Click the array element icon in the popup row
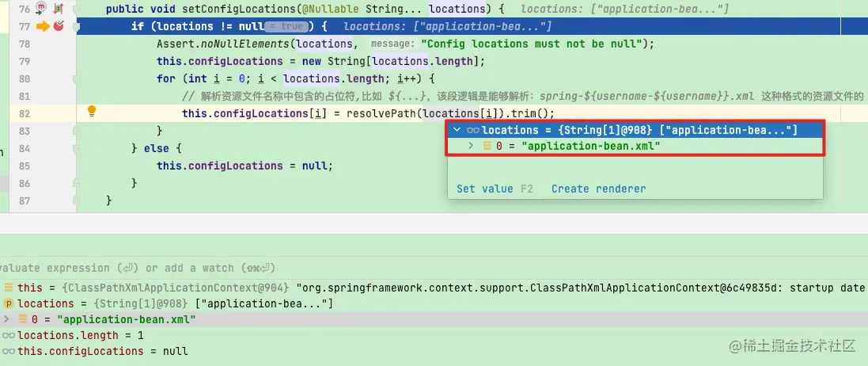 (x=487, y=146)
